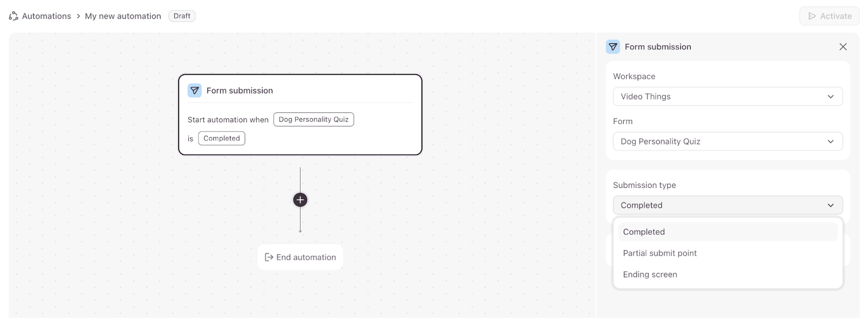Image resolution: width=868 pixels, height=318 pixels.
Task: Select Ending screen option
Action: [x=650, y=275]
